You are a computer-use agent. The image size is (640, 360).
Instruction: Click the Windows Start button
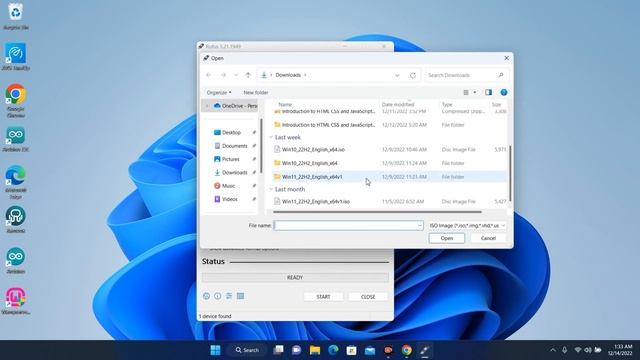point(216,350)
